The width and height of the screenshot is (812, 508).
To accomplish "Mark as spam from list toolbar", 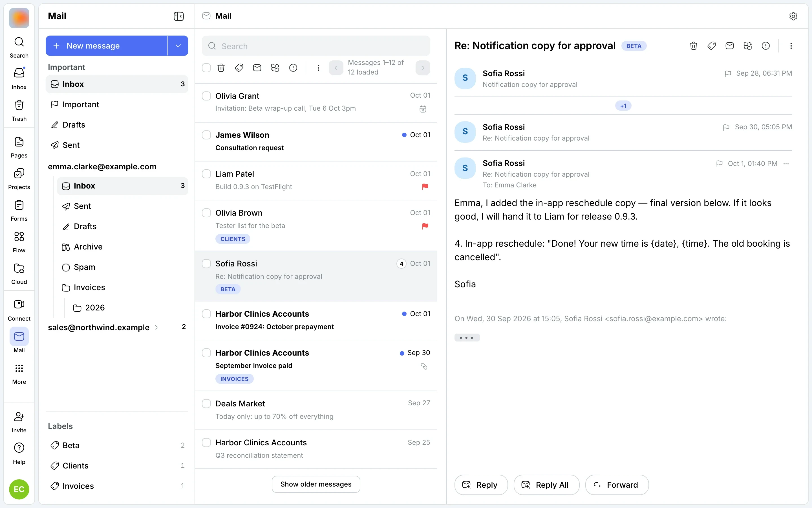I will tap(293, 68).
